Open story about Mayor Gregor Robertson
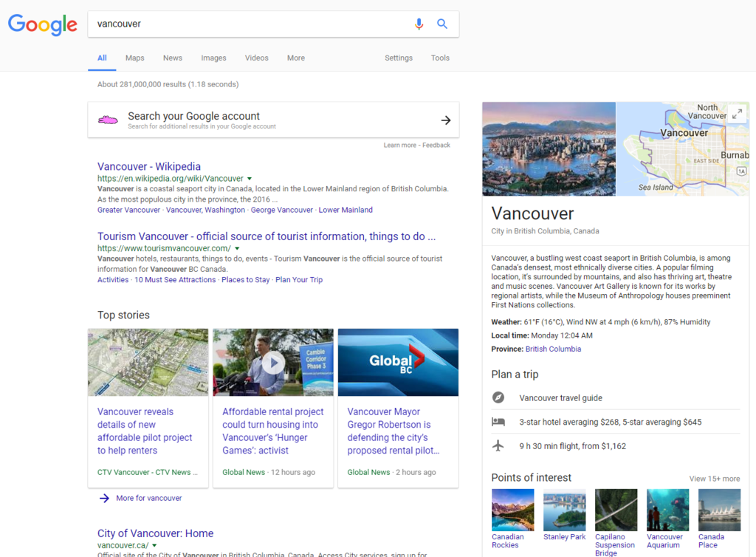Screen dimensions: 756x557 click(x=394, y=431)
